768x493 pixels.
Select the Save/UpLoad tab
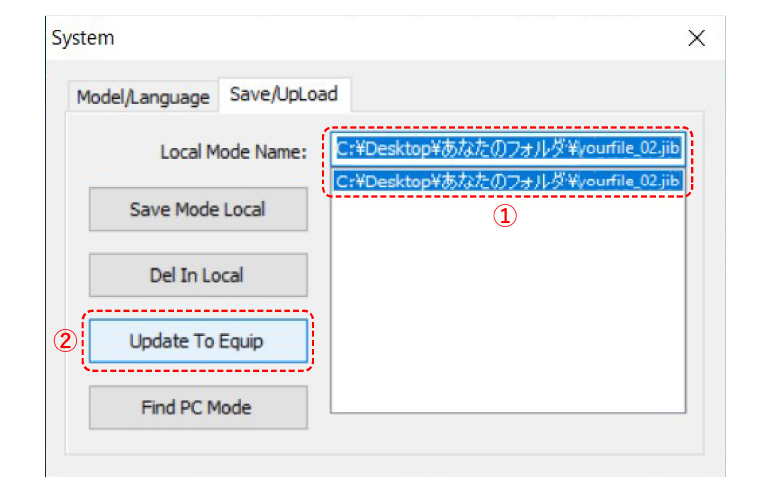coord(284,94)
